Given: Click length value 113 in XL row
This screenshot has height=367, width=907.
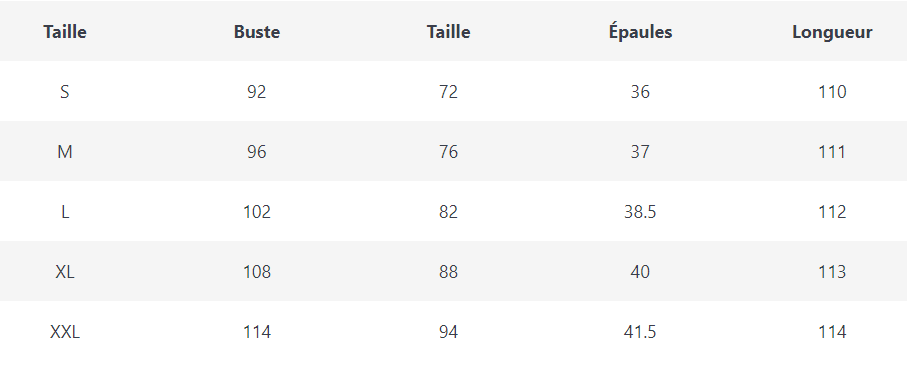Looking at the screenshot, I should [832, 271].
